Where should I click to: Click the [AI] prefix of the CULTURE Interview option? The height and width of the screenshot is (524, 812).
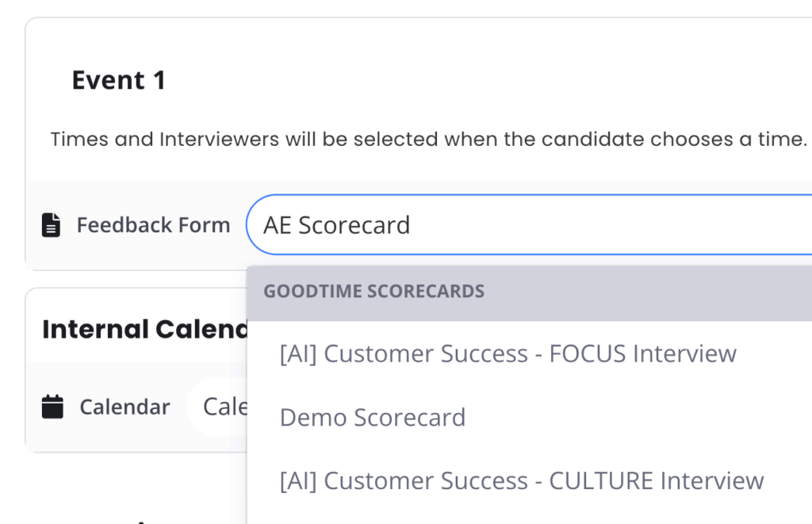coord(298,481)
